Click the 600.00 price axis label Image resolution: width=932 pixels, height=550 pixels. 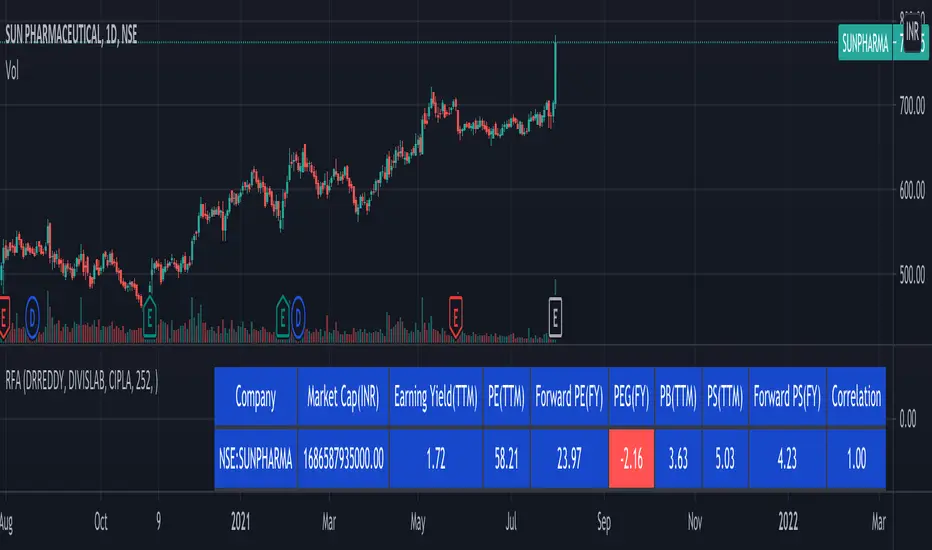912,191
